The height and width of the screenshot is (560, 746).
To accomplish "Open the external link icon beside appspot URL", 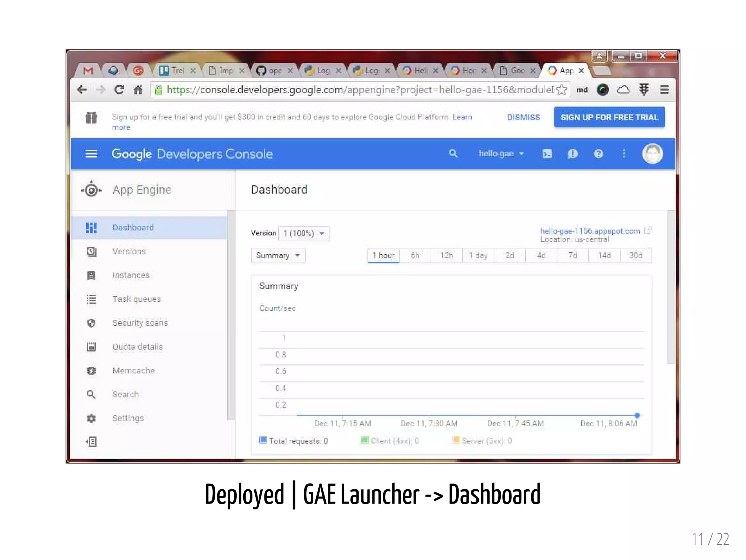I will [648, 230].
